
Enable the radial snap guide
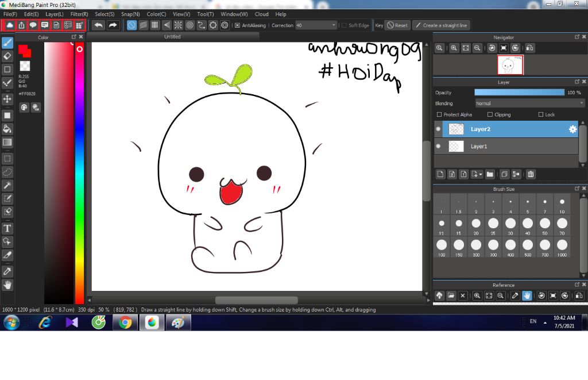[x=178, y=25]
